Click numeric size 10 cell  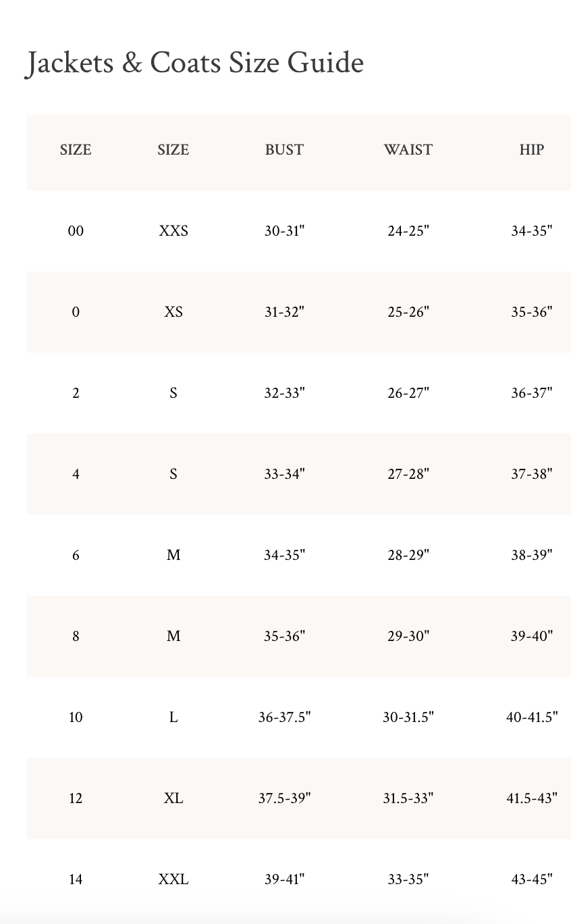[x=76, y=717]
